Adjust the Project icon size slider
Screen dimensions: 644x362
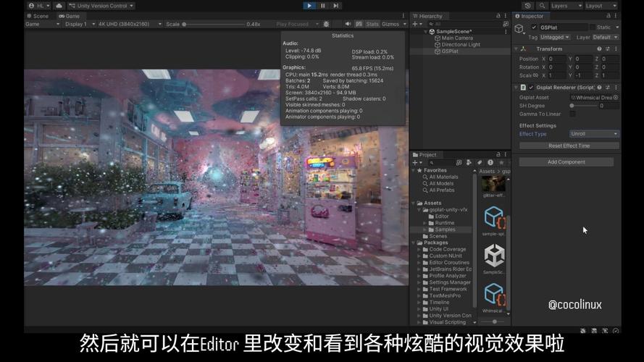(x=495, y=321)
